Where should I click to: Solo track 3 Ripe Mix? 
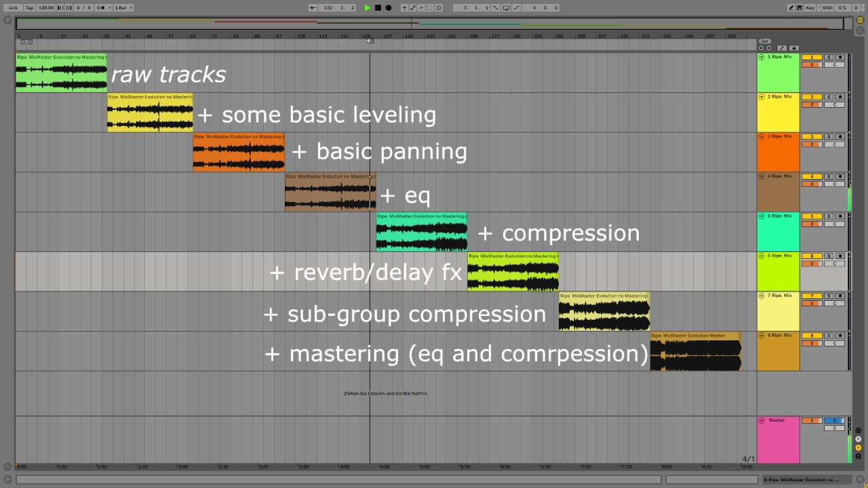pyautogui.click(x=829, y=136)
